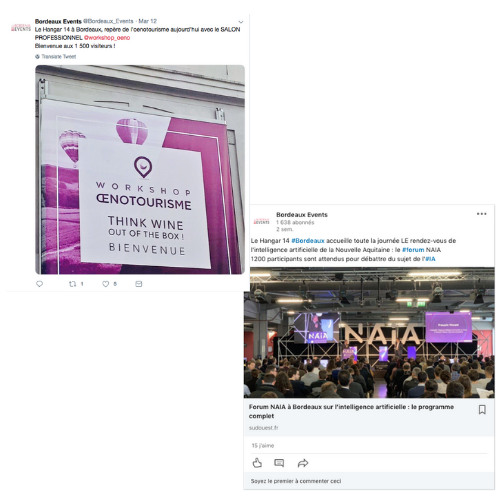Click the LinkedIn comment icon
The height and width of the screenshot is (500, 500).
279,463
